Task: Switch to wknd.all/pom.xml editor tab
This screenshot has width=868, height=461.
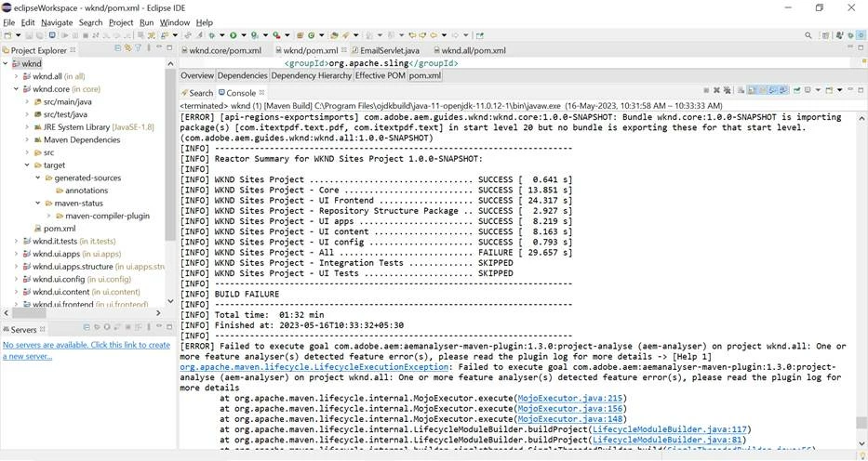Action: (x=470, y=50)
